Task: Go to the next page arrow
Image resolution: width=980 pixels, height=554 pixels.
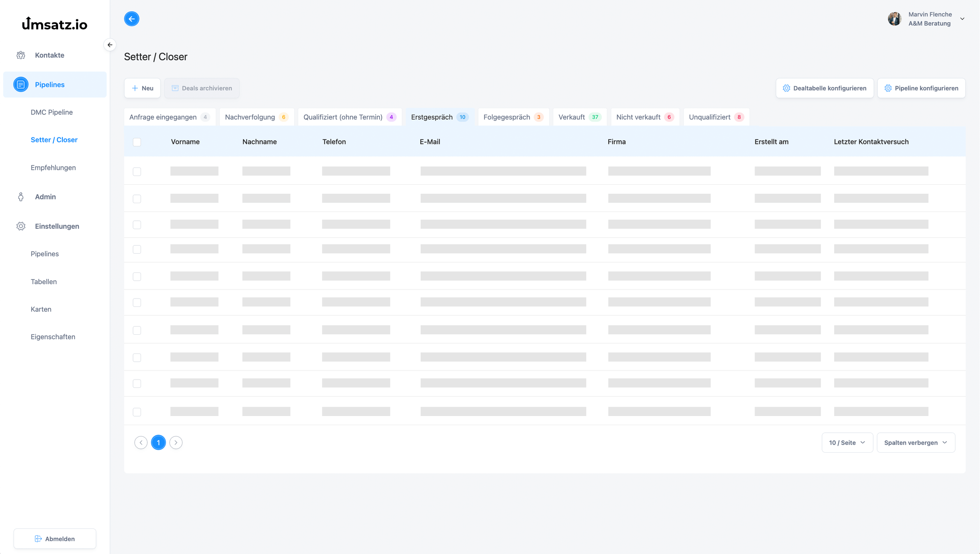Action: (176, 442)
